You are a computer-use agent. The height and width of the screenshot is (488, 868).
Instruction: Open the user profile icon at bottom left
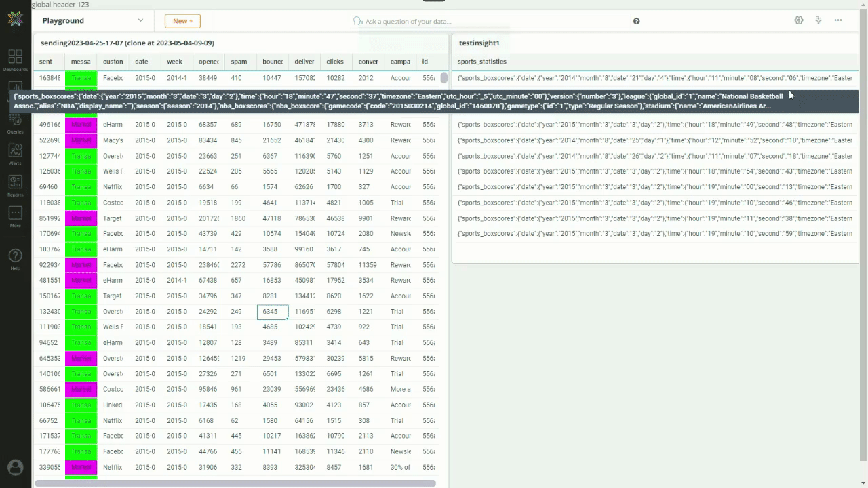point(15,468)
